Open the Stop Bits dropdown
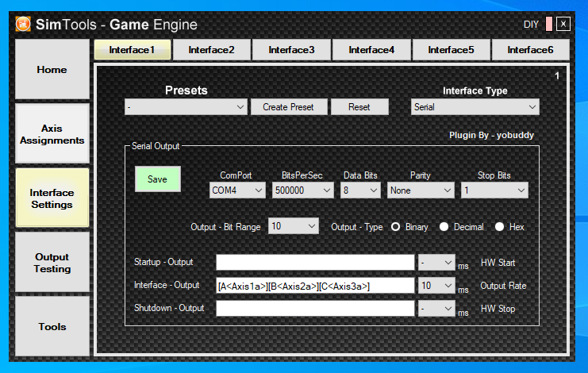The height and width of the screenshot is (373, 588). point(494,190)
